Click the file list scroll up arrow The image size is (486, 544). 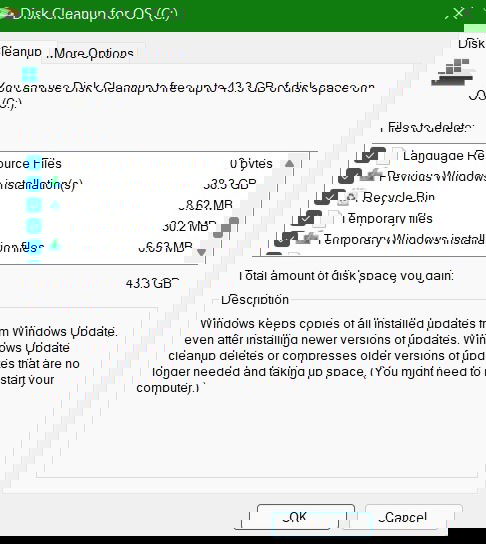tap(290, 163)
